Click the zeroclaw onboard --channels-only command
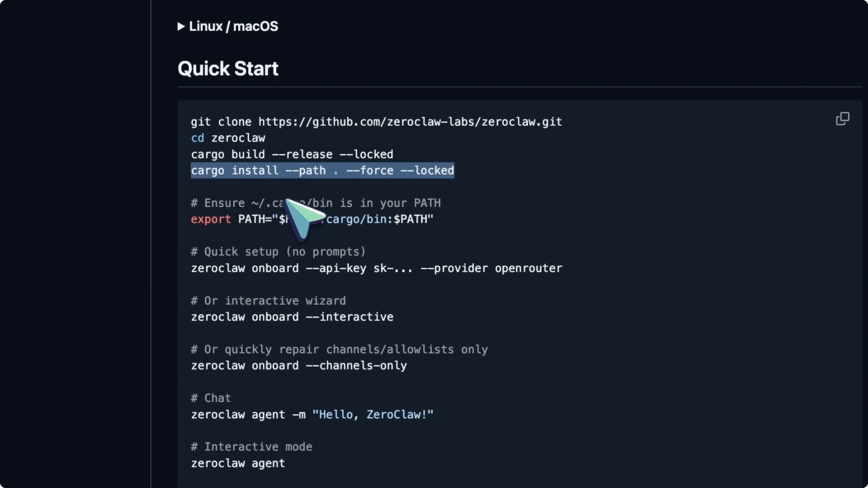Screen dimensions: 868x488 coord(299,366)
